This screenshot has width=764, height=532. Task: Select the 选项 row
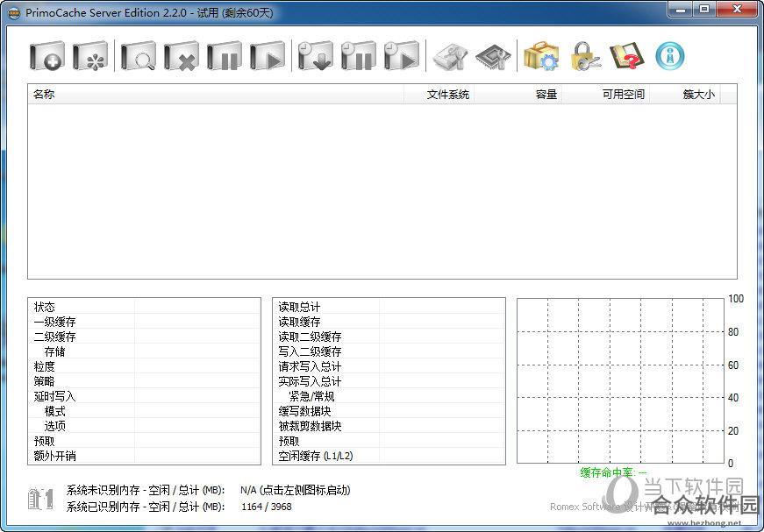144,426
